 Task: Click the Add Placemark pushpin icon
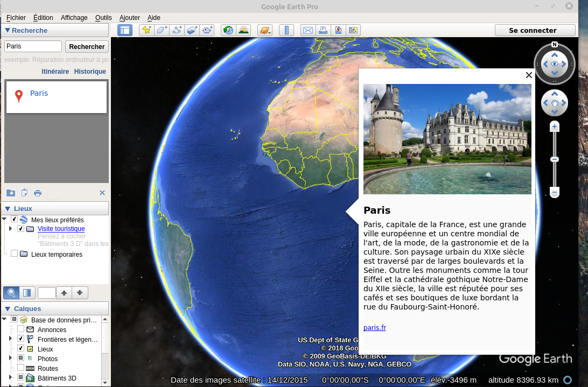tap(146, 31)
